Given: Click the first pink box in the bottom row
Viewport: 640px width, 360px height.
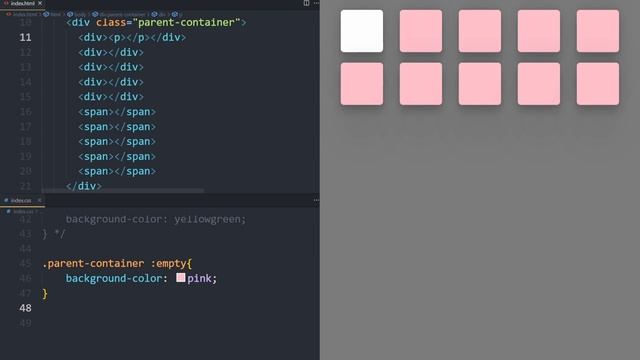Looking at the screenshot, I should click(x=362, y=84).
